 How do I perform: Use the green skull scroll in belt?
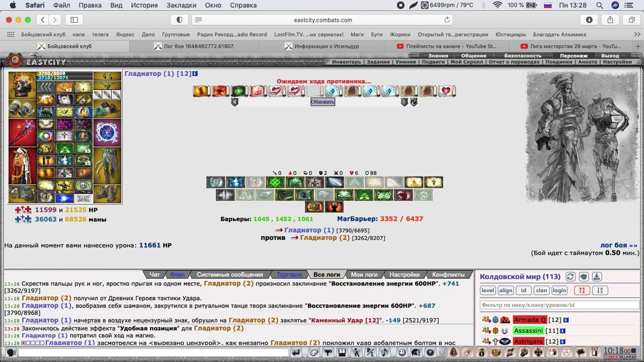coord(239,91)
